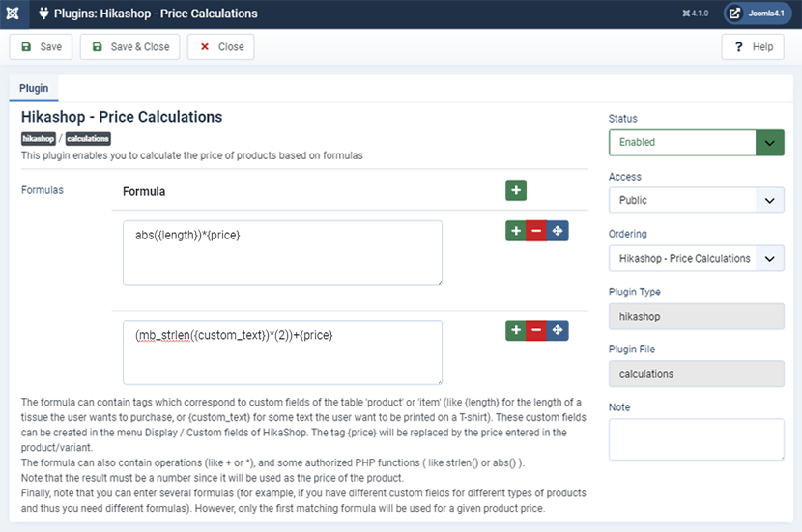Delete the mb_strlen formula row

click(536, 330)
